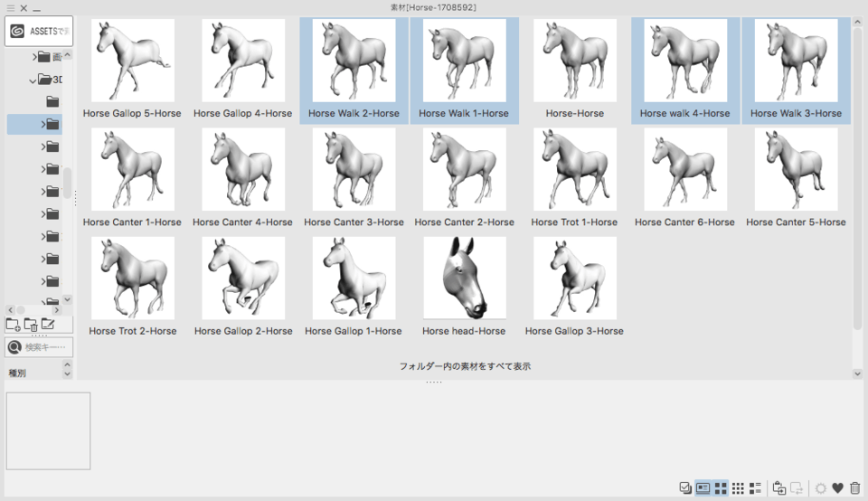Viewport: 868px width, 501px height.
Task: Click the trash icon to delete material
Action: pyautogui.click(x=854, y=488)
